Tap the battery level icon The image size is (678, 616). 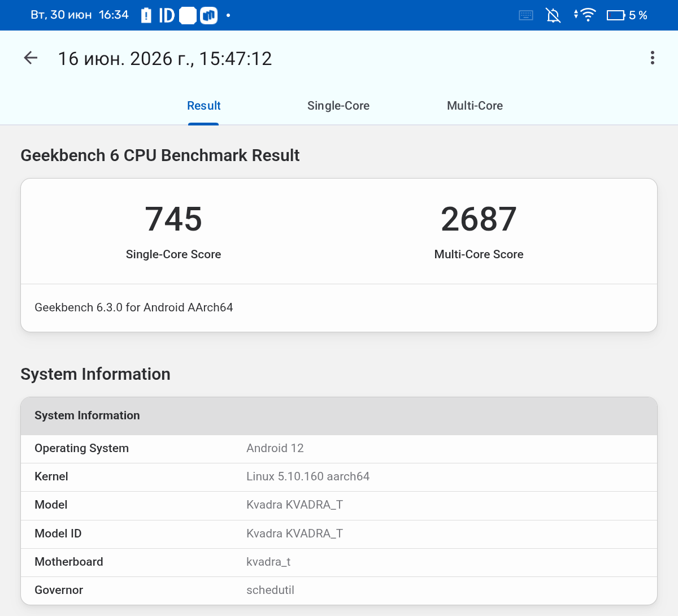(x=616, y=15)
